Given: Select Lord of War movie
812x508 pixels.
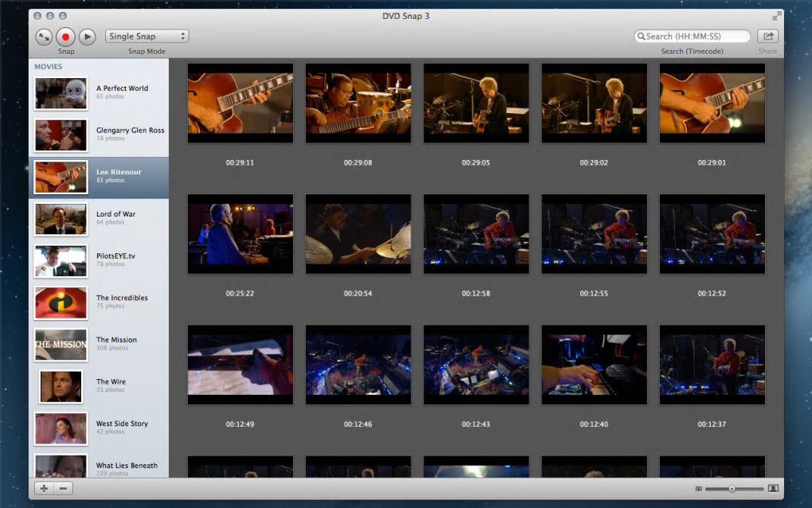Looking at the screenshot, I should click(99, 220).
